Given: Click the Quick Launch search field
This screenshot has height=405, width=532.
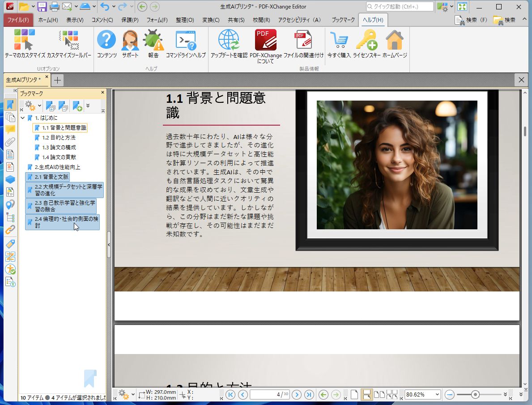Looking at the screenshot, I should 400,6.
